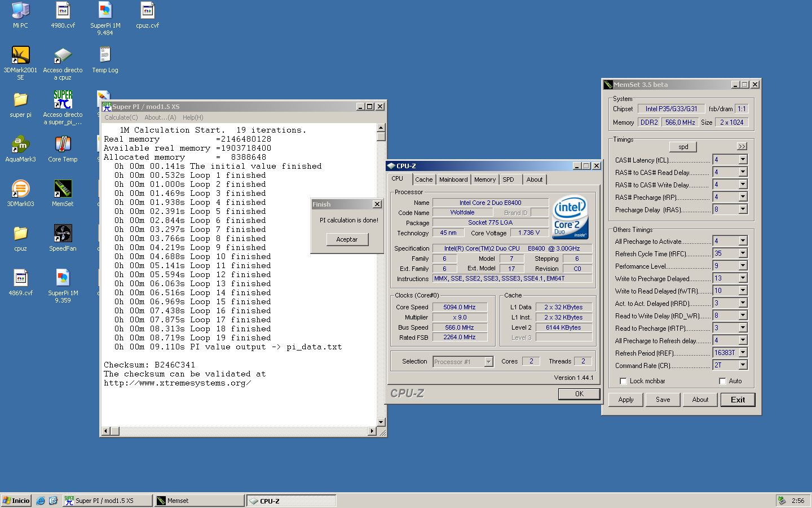Click Inicio start button
The width and height of the screenshot is (812, 508).
coord(16,501)
